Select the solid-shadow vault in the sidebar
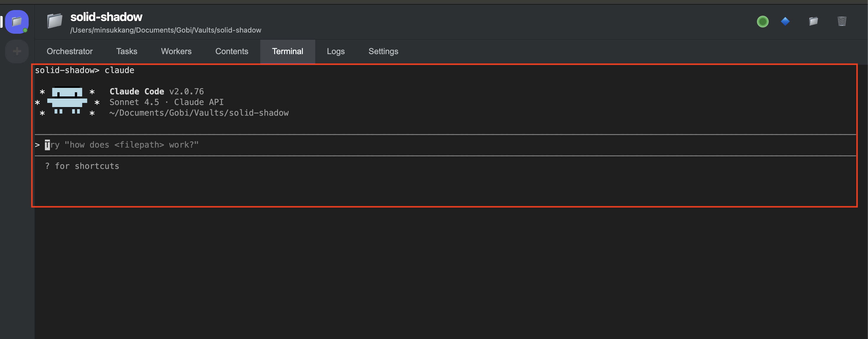This screenshot has width=868, height=339. coord(17,22)
